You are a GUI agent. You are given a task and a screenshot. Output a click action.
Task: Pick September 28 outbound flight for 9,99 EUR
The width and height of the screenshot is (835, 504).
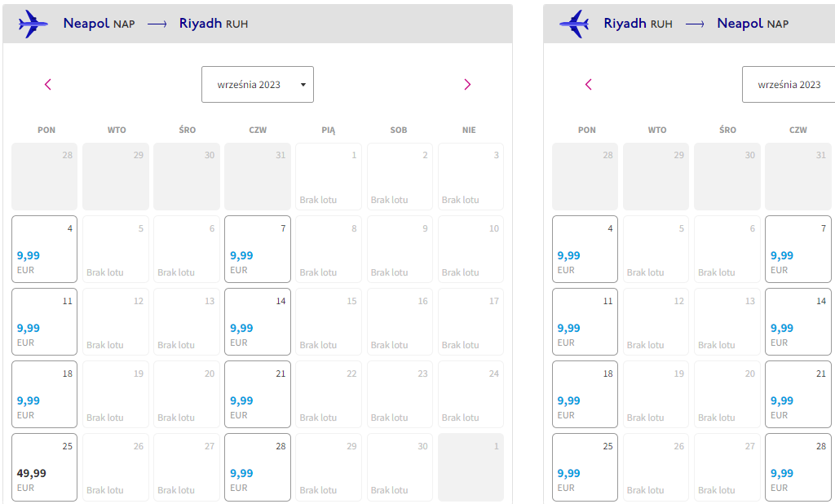(x=258, y=466)
